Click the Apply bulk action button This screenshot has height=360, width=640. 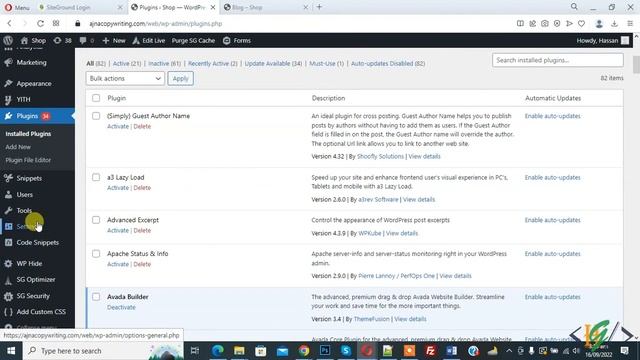pyautogui.click(x=180, y=78)
